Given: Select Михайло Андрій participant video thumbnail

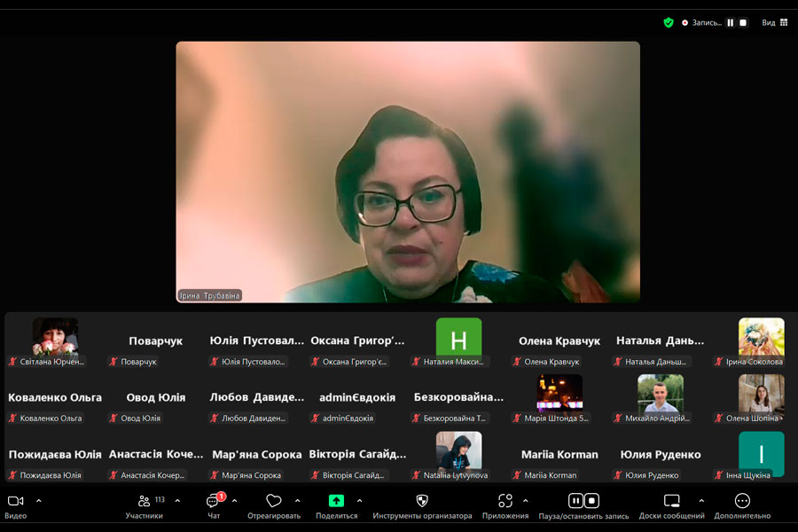Looking at the screenshot, I should tap(660, 393).
